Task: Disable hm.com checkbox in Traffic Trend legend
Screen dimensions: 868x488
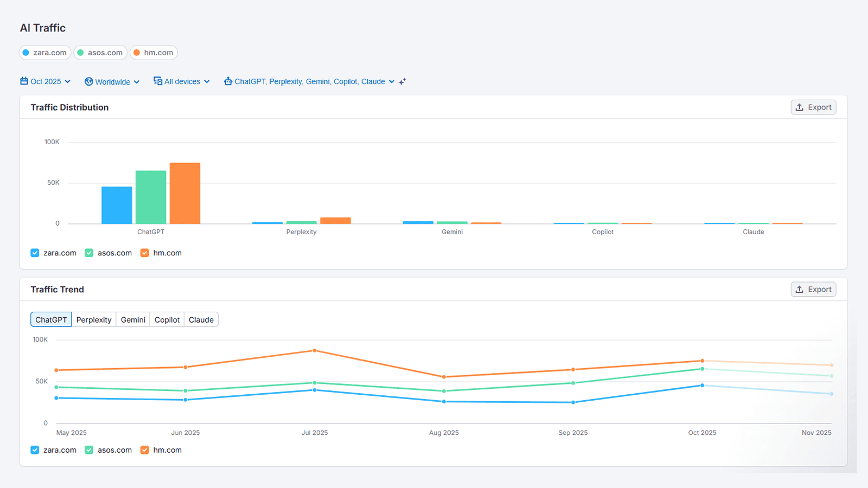Action: (144, 450)
